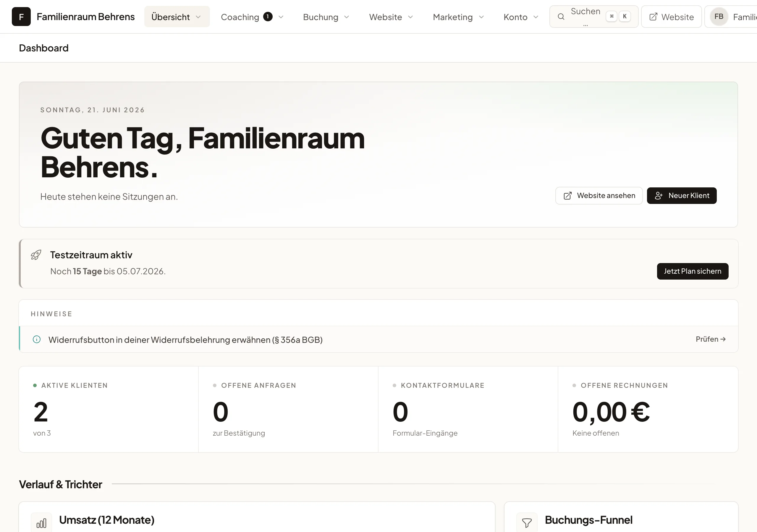
Task: Click the Testzeitraum aktiv title
Action: pos(91,255)
